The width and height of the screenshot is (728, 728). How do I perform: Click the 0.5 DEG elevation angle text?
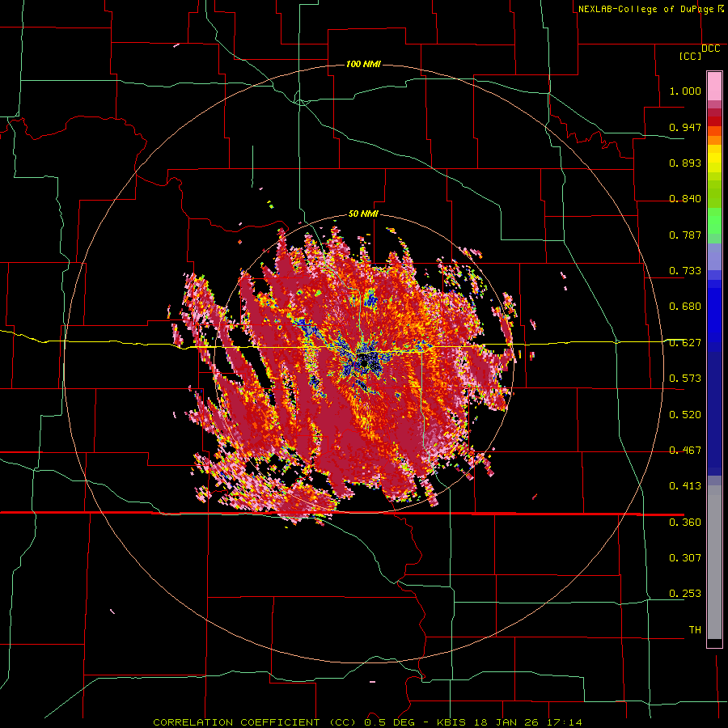pos(390,722)
